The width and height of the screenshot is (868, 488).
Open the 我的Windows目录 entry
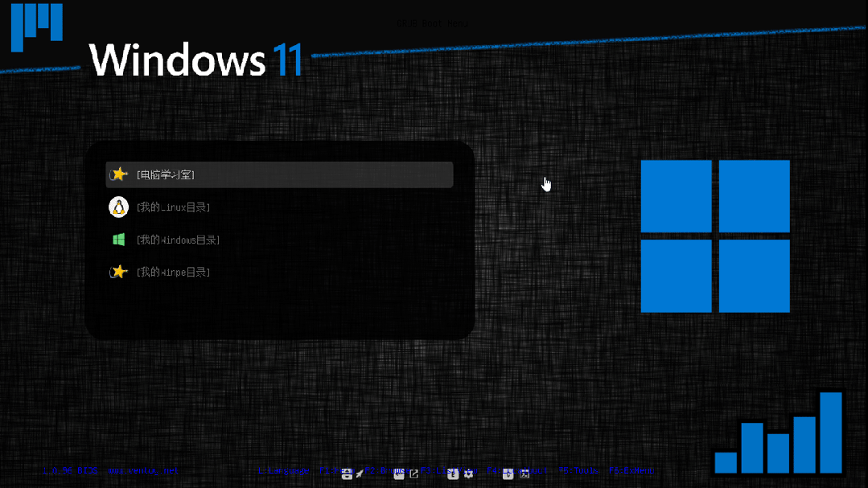(280, 240)
